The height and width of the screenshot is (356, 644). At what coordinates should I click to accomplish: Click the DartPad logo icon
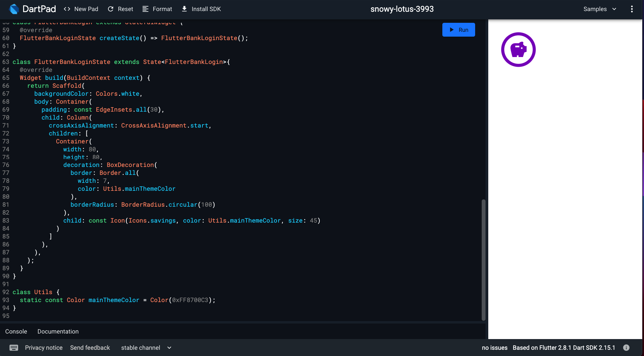point(14,9)
